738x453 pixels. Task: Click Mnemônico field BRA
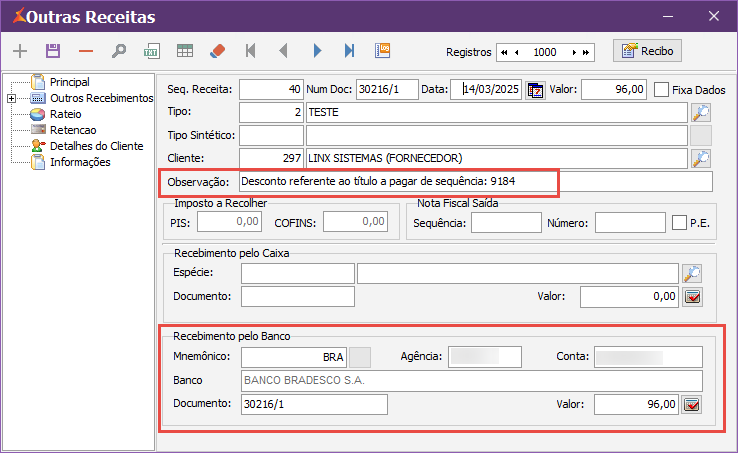point(294,357)
